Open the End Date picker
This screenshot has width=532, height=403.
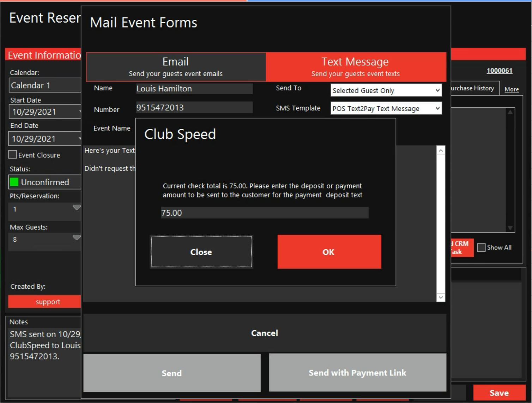(45, 139)
